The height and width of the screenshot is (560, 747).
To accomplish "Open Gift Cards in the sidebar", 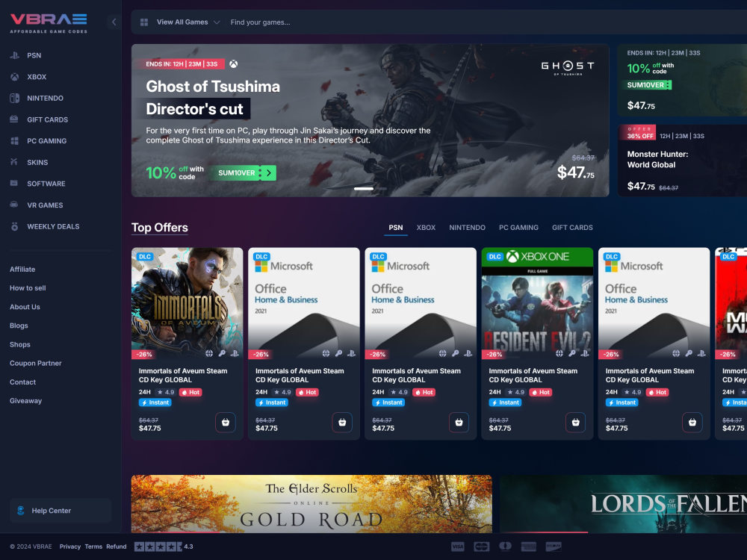I will point(39,119).
